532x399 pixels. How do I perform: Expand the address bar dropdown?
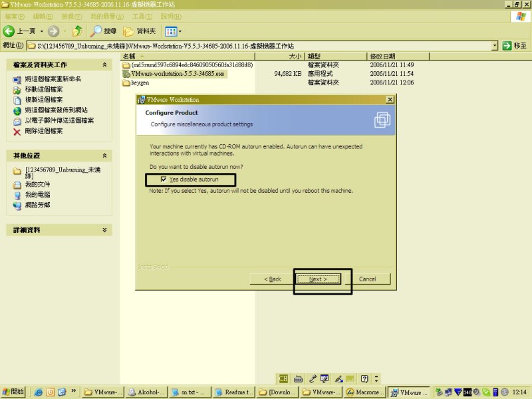[495, 45]
